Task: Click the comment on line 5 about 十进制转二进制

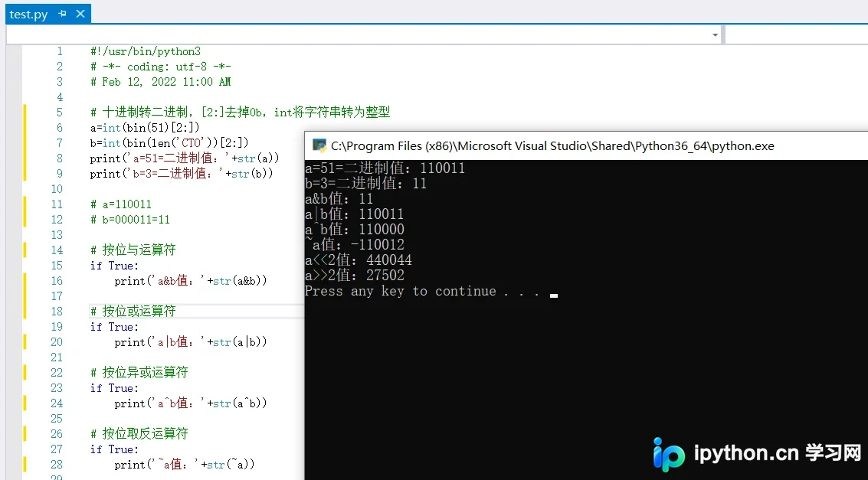Action: 241,113
